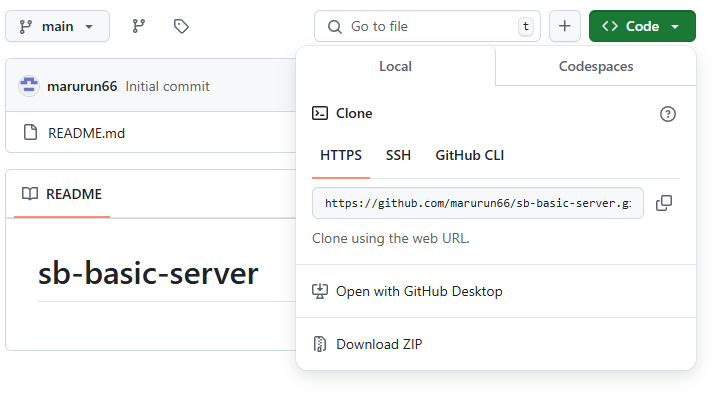Click Open with GitHub Desktop
Image resolution: width=719 pixels, height=415 pixels.
pyautogui.click(x=496, y=291)
